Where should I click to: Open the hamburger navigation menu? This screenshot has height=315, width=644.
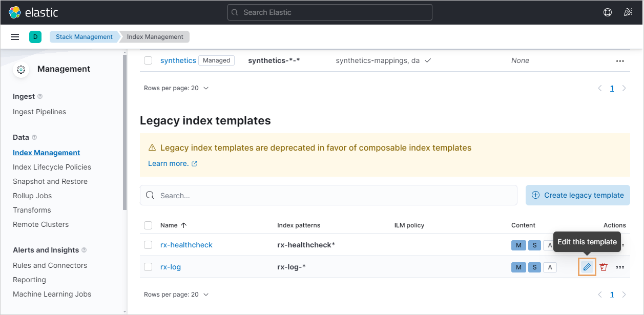coord(15,37)
